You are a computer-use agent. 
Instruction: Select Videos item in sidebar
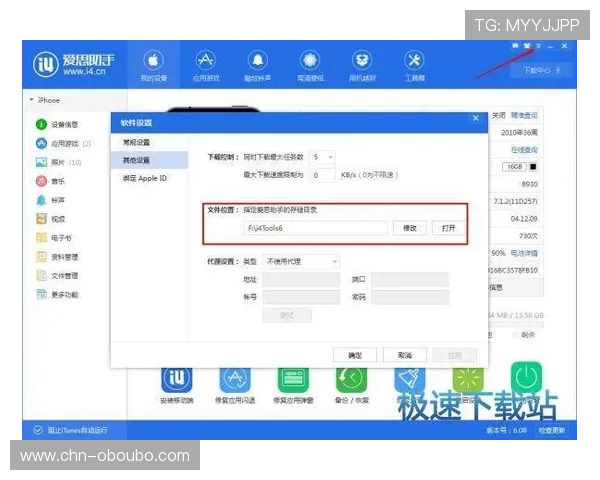tap(51, 219)
